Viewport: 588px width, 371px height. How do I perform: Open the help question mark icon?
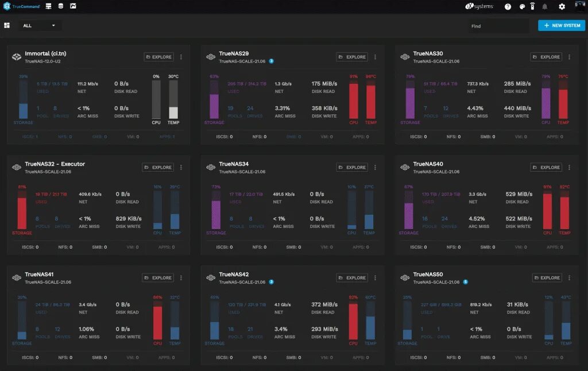(x=508, y=7)
